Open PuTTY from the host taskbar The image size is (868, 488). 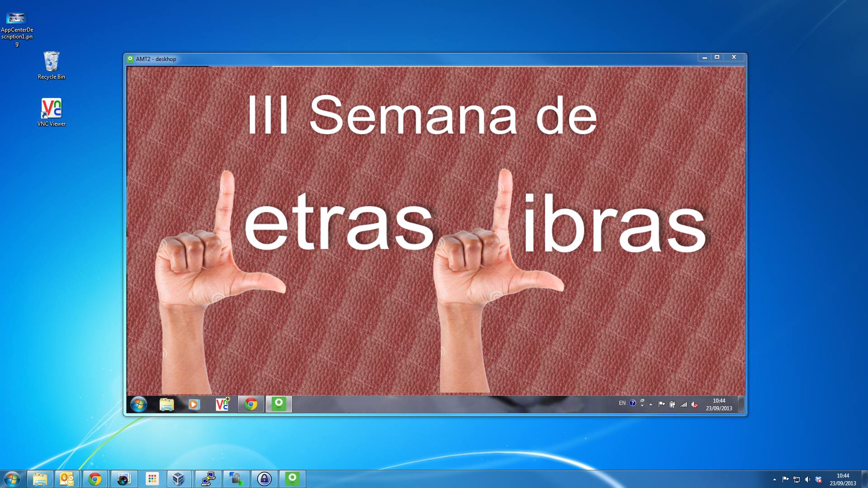point(208,479)
